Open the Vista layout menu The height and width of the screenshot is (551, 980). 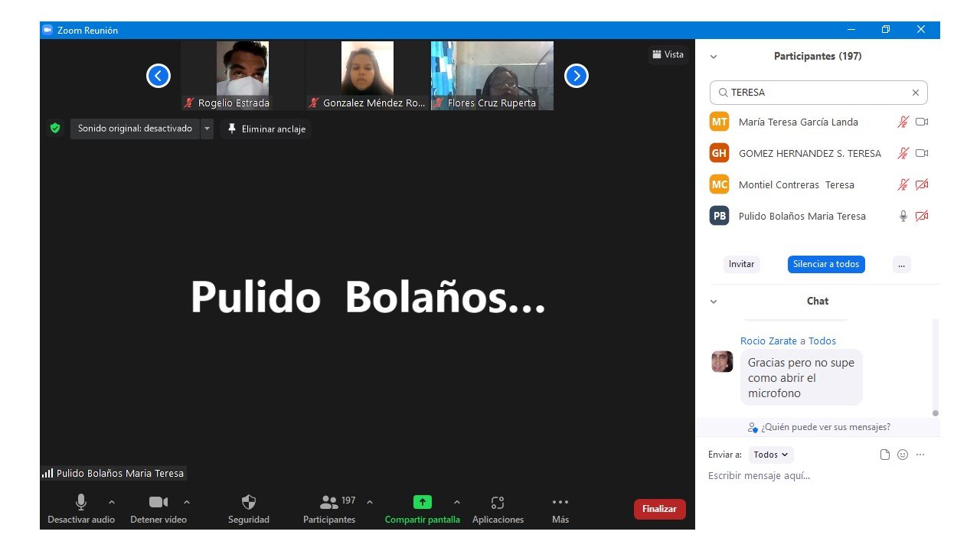[668, 54]
